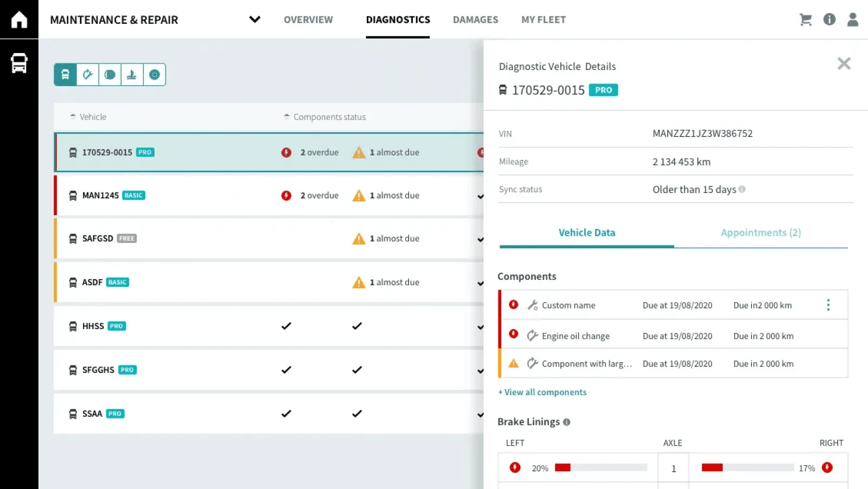Select the wrench components filter button

[88, 75]
